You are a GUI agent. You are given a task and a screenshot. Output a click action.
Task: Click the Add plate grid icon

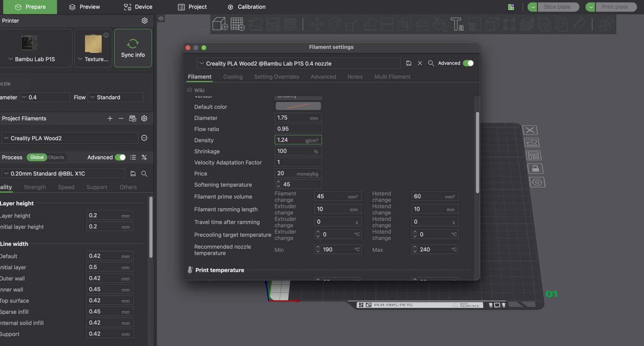[237, 24]
